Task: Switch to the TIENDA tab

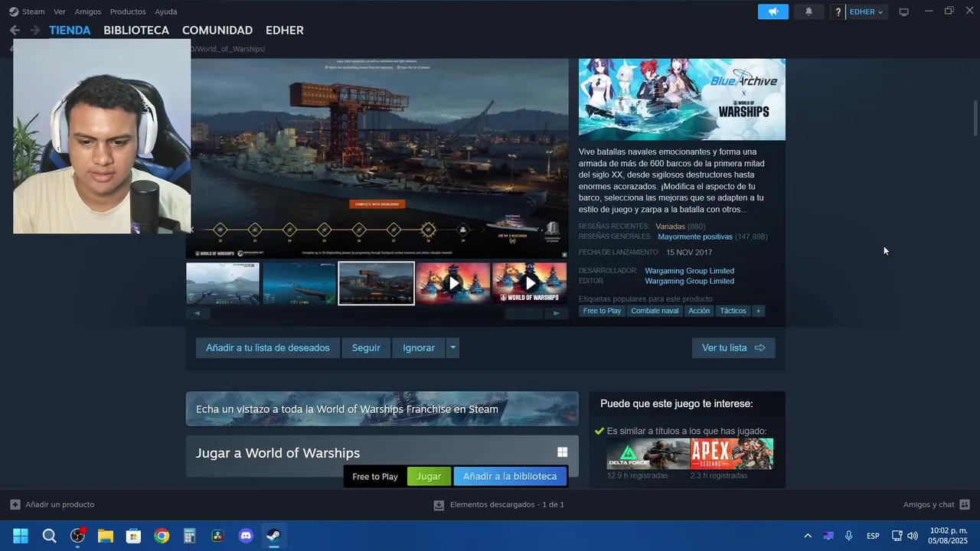Action: point(70,31)
